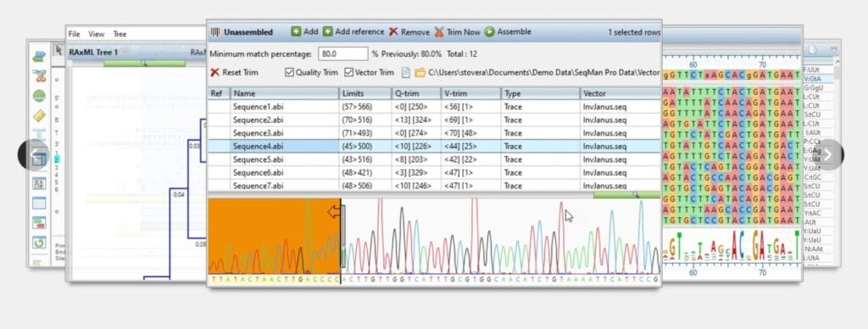Click the Add reference icon
The width and height of the screenshot is (868, 329).
point(328,31)
